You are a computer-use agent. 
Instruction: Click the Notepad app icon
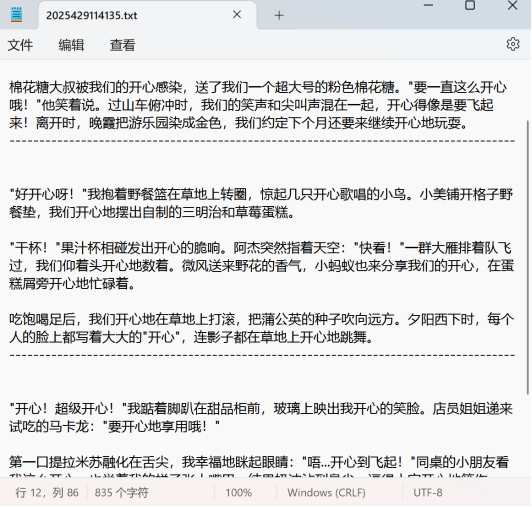[16, 15]
